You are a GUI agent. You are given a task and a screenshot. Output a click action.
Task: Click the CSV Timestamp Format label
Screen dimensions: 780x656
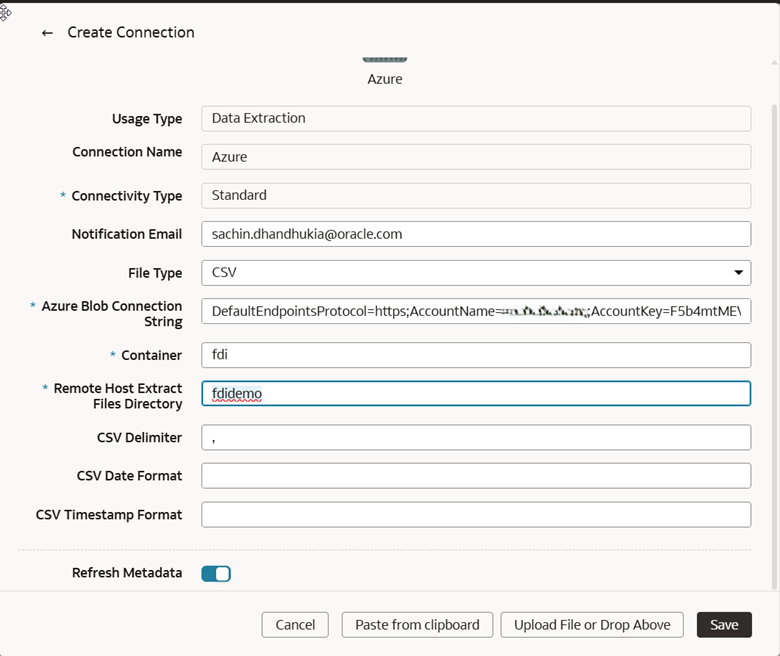click(109, 515)
